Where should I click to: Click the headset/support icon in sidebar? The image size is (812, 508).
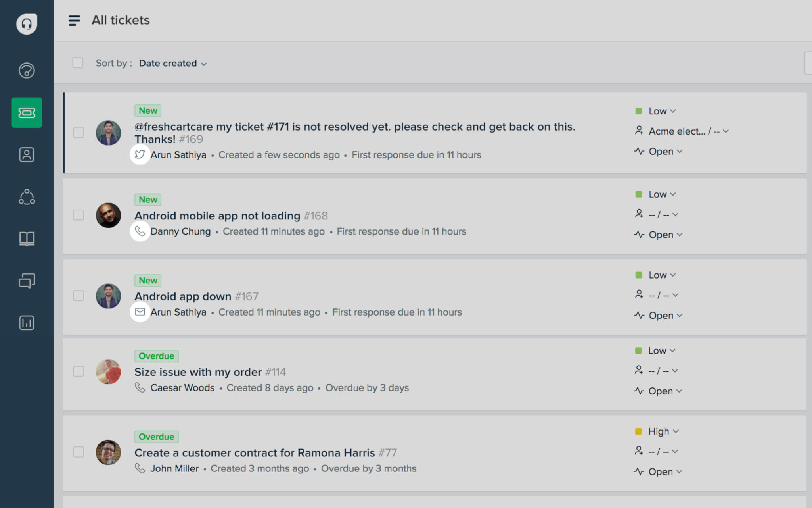tap(27, 23)
